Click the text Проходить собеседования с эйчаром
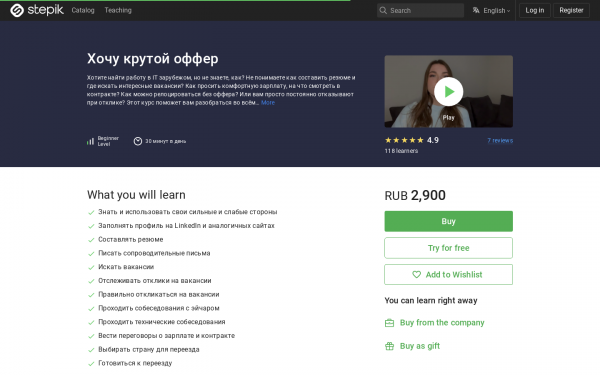600x375 pixels. tap(159, 308)
